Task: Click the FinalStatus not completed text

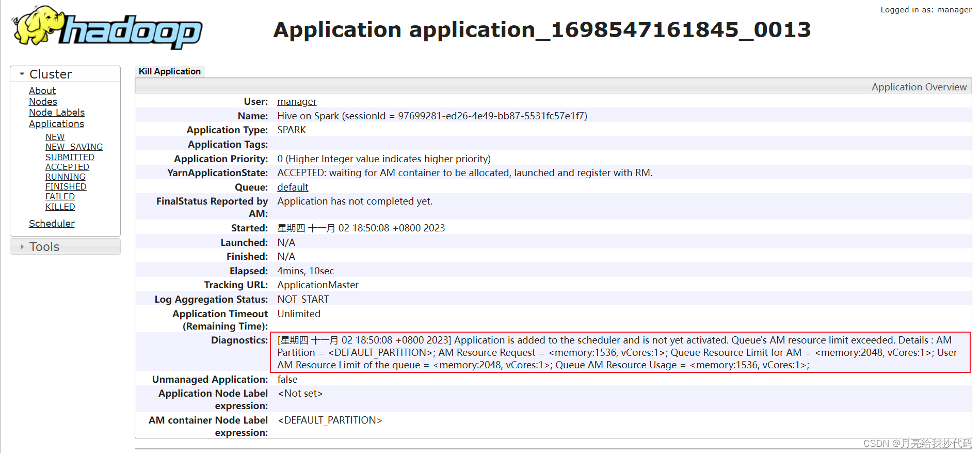Action: (x=355, y=201)
